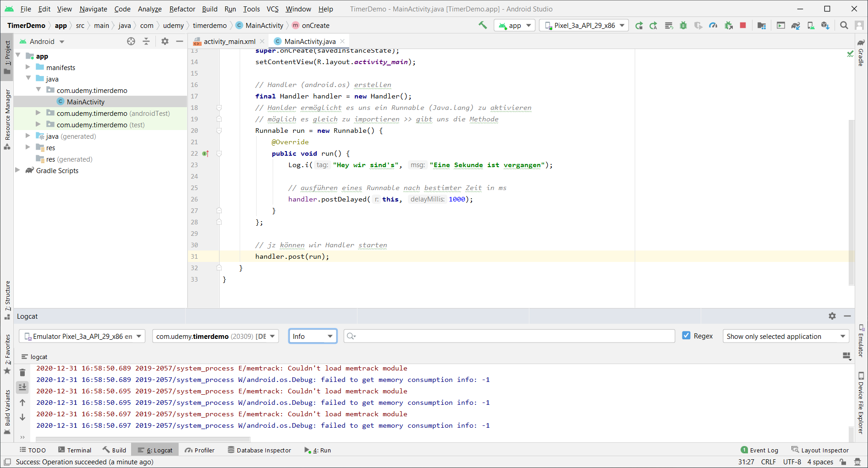Viewport: 868px width, 468px height.
Task: Click the Select Opened File target icon
Action: pyautogui.click(x=131, y=41)
